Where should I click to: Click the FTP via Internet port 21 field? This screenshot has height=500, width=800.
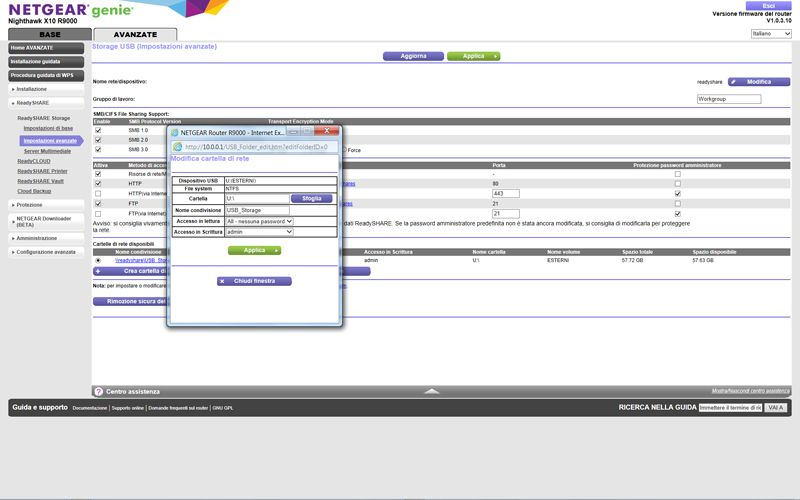click(x=506, y=214)
